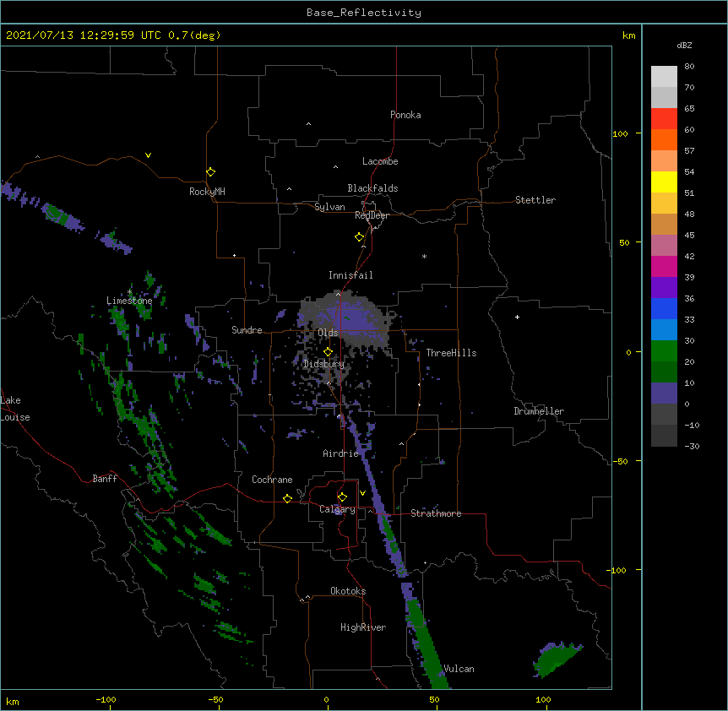Click the green 20-30 dBZ legend swatch
Viewport: 728px width, 711px height.
[664, 351]
